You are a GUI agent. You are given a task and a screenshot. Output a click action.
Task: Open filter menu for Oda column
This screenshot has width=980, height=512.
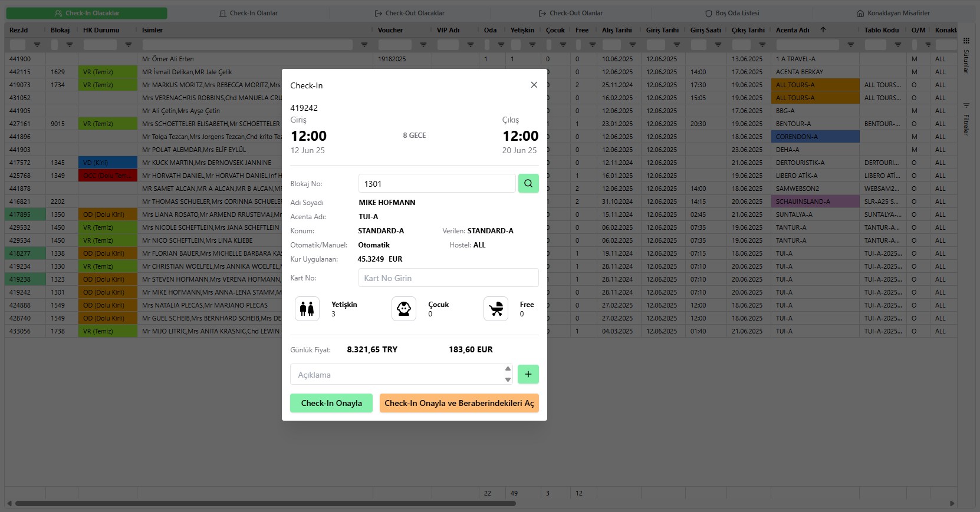pyautogui.click(x=501, y=45)
